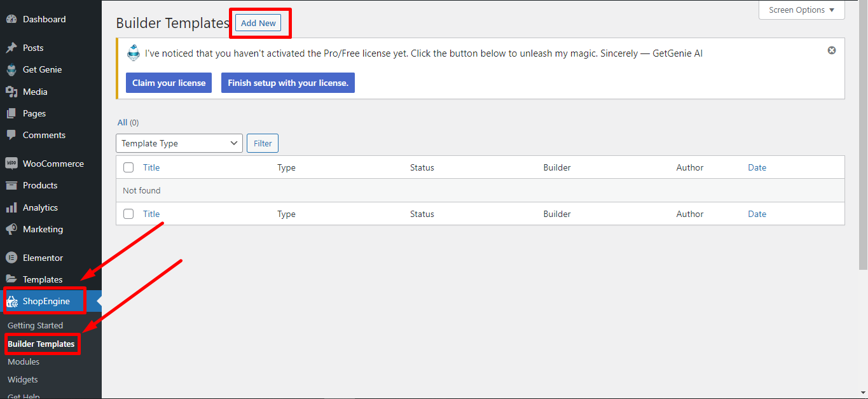Open the Templates menu label

[x=43, y=279]
